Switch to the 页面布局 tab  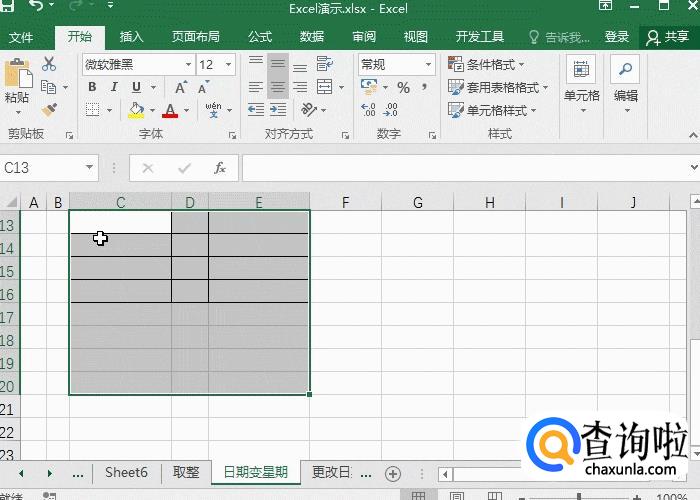196,37
